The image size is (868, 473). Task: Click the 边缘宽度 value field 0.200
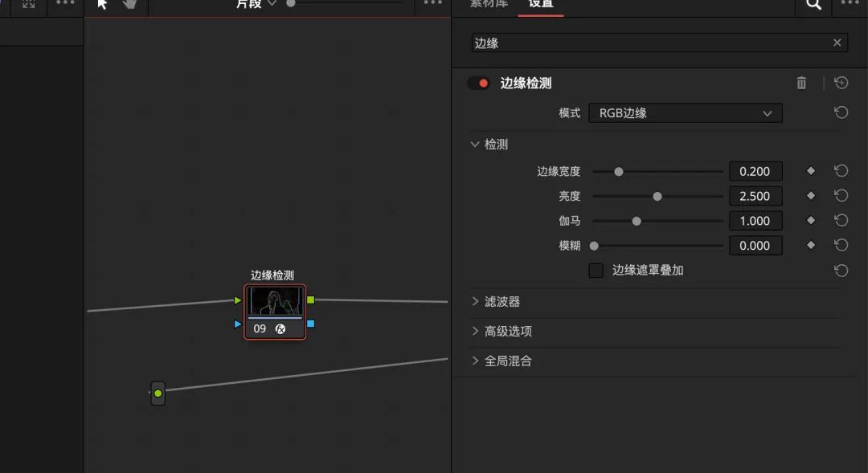click(755, 172)
